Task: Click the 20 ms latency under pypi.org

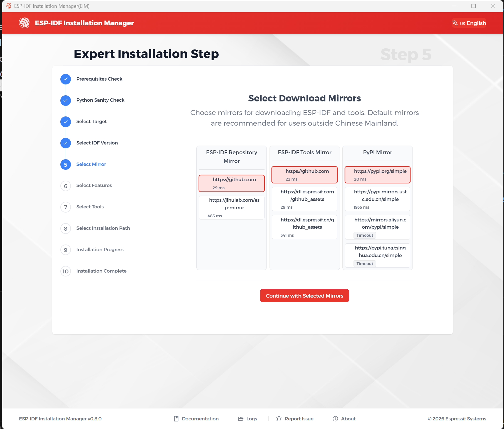Action: click(x=360, y=179)
